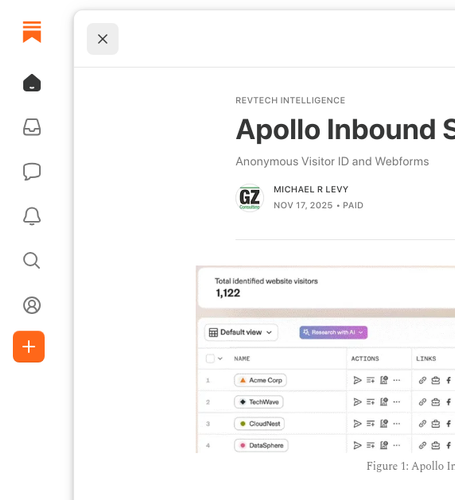This screenshot has width=455, height=500.
Task: Click website link icon in TechWave row
Action: tap(422, 402)
